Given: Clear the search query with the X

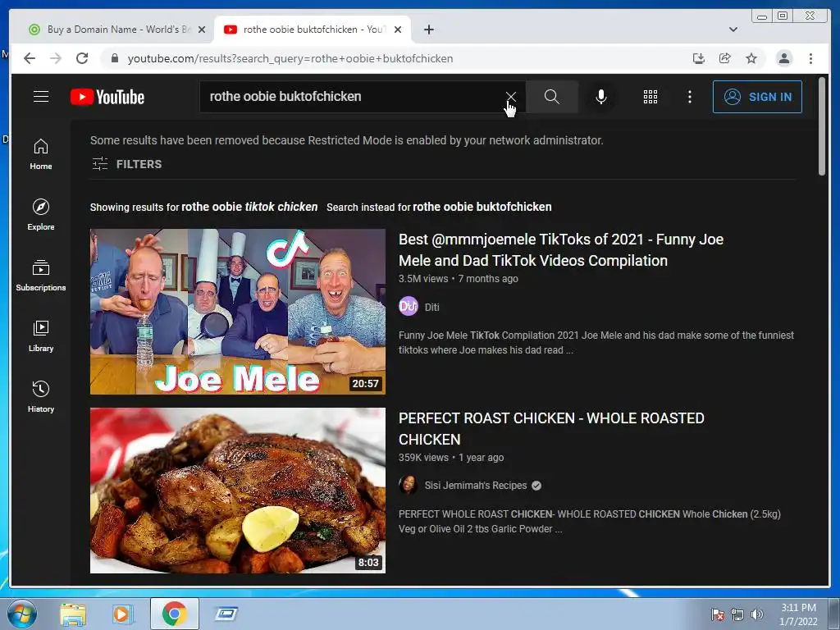Looking at the screenshot, I should (510, 97).
